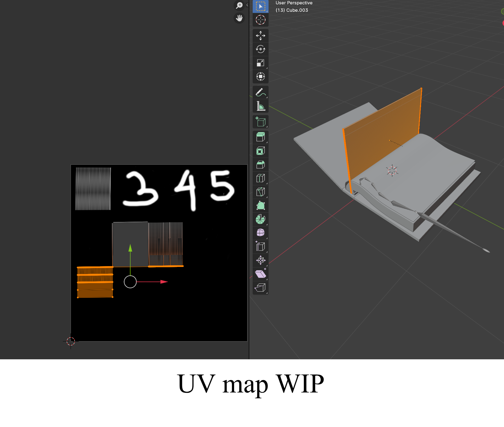Viewport: 504px width, 427px height.
Task: Click the UV editor zoom magnifier icon
Action: click(x=239, y=5)
